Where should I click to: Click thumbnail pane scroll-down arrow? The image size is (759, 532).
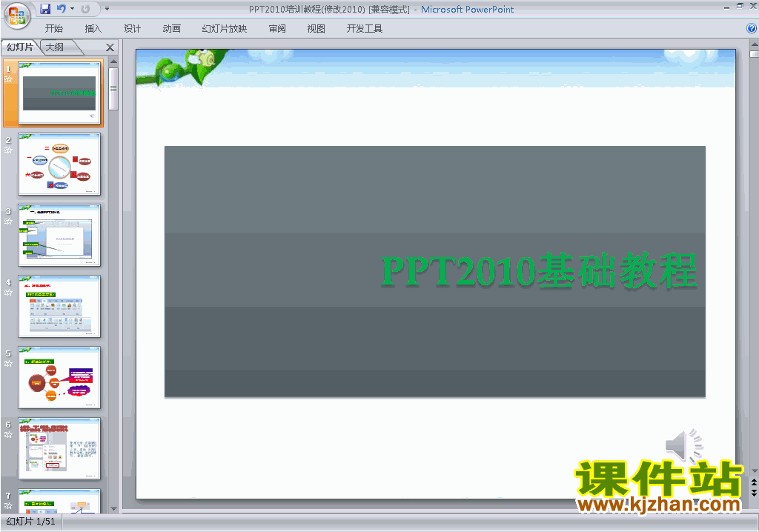pyautogui.click(x=113, y=509)
